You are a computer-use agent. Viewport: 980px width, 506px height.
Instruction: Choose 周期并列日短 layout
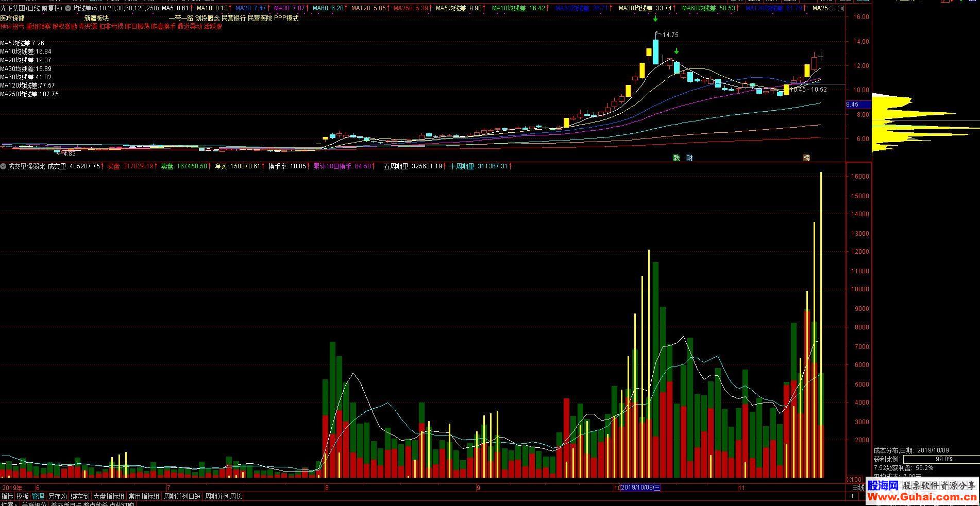coord(182,496)
